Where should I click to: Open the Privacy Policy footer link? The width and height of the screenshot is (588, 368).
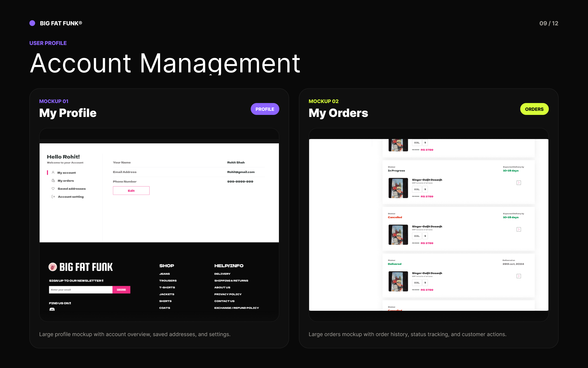click(x=228, y=294)
